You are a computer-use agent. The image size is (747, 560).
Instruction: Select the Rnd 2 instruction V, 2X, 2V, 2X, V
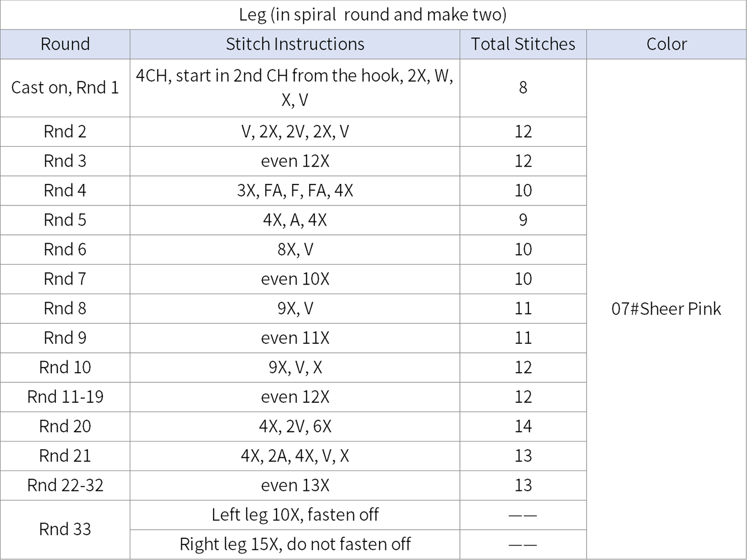(x=295, y=131)
